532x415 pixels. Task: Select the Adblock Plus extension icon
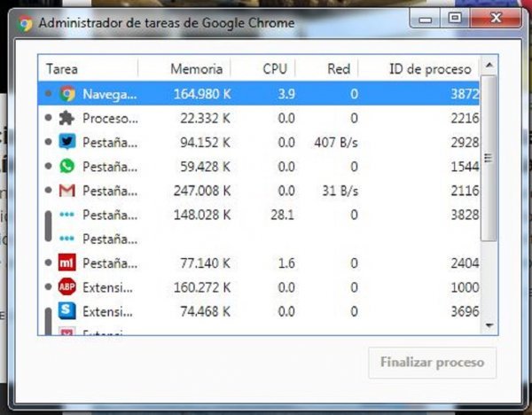pyautogui.click(x=67, y=287)
